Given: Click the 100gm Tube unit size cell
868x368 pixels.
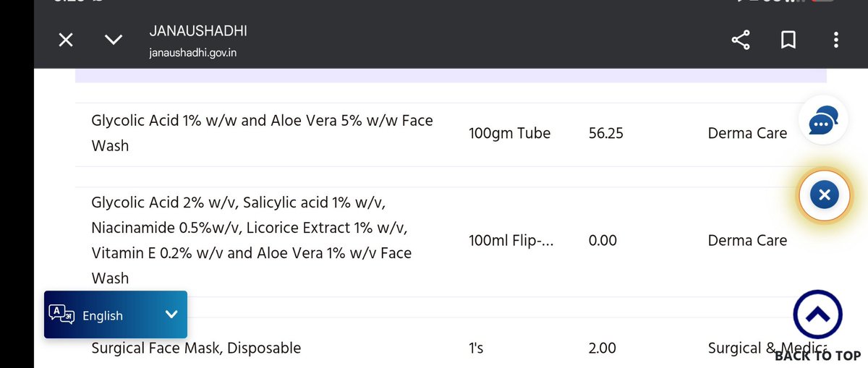Looking at the screenshot, I should pos(509,133).
